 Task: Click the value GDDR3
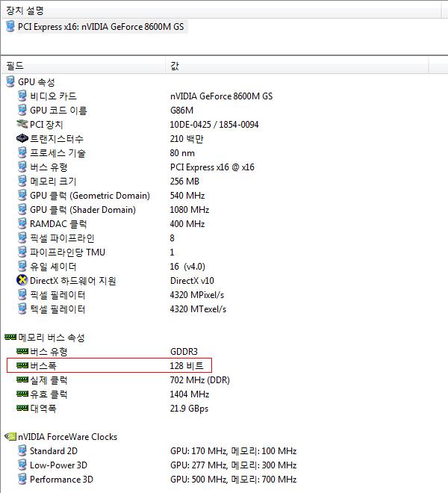(184, 352)
